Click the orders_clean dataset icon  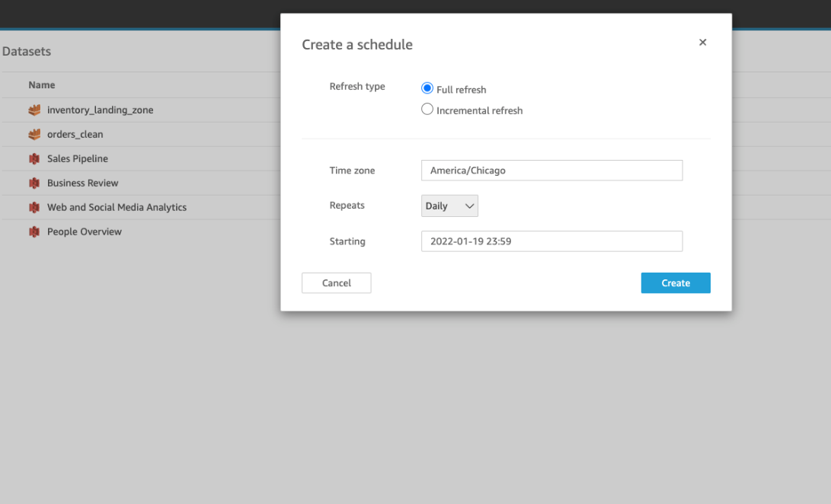pyautogui.click(x=34, y=135)
